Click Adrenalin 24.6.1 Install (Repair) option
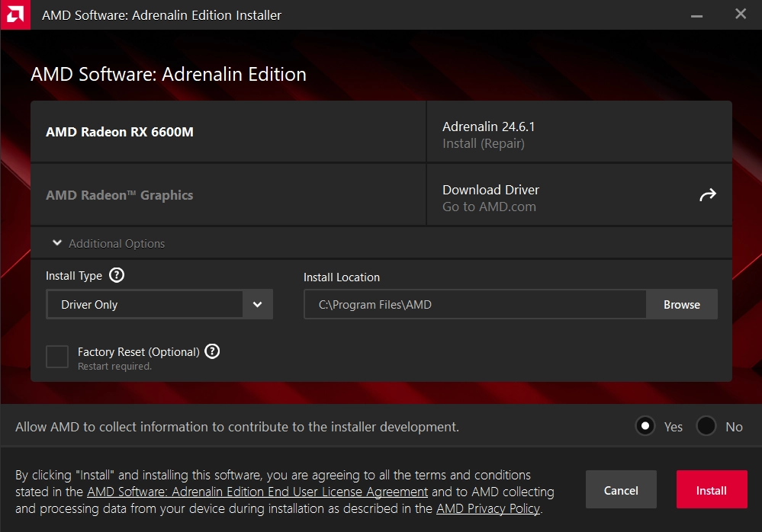Viewport: 762px width, 532px height. [579, 132]
